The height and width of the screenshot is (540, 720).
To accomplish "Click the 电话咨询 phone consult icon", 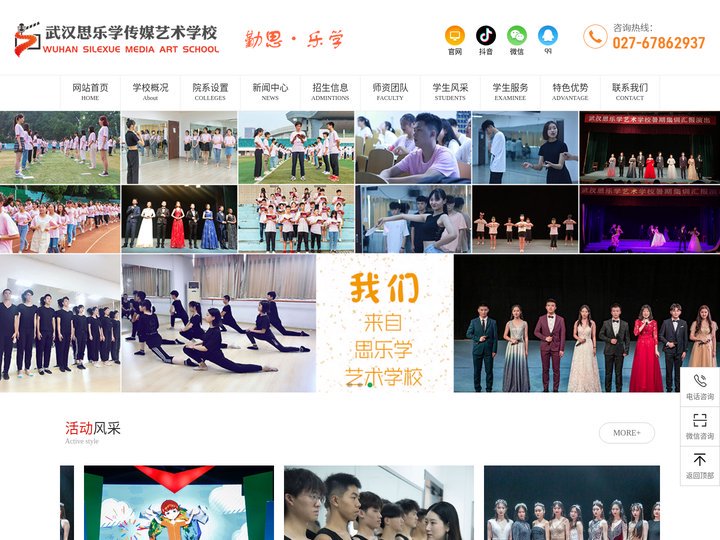I will [700, 381].
